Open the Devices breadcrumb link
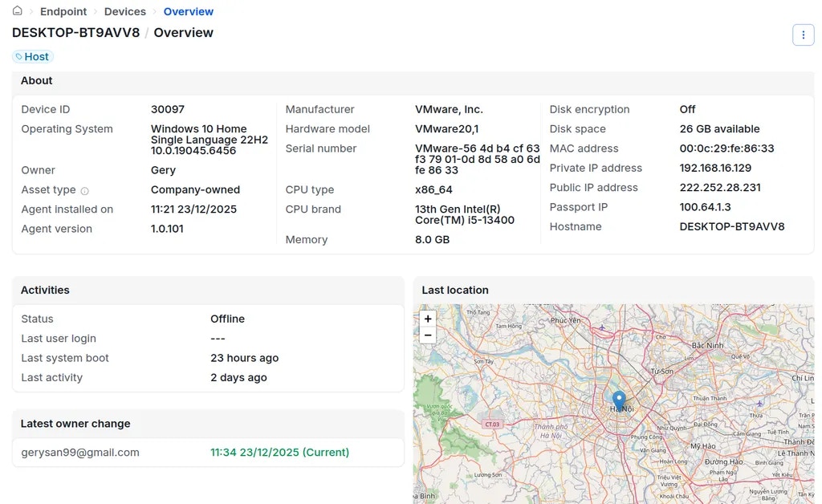Image resolution: width=822 pixels, height=504 pixels. click(124, 11)
